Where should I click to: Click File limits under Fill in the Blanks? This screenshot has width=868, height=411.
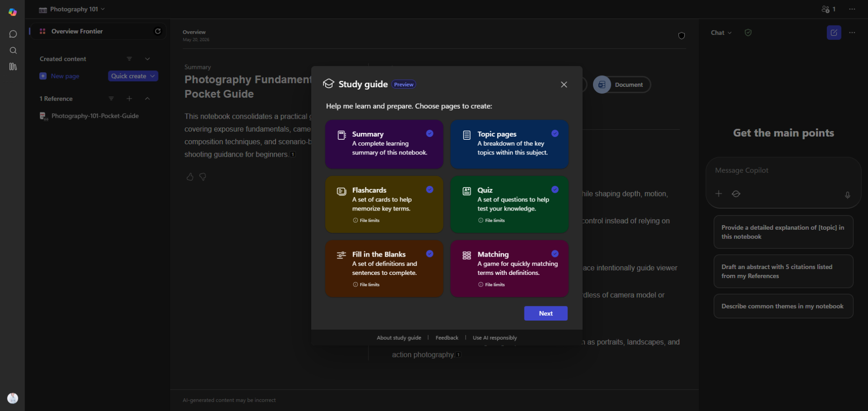[366, 285]
